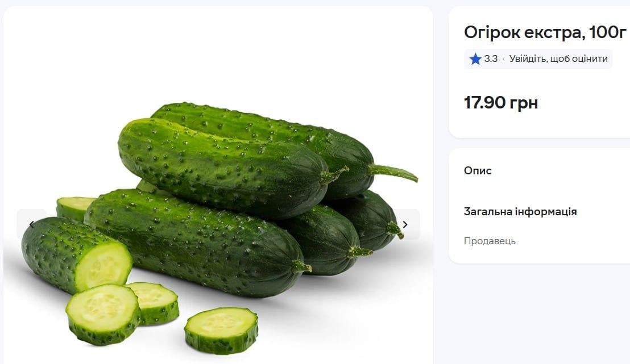Click the word "оцінити" in rating badge
The width and height of the screenshot is (630, 364).
point(589,59)
